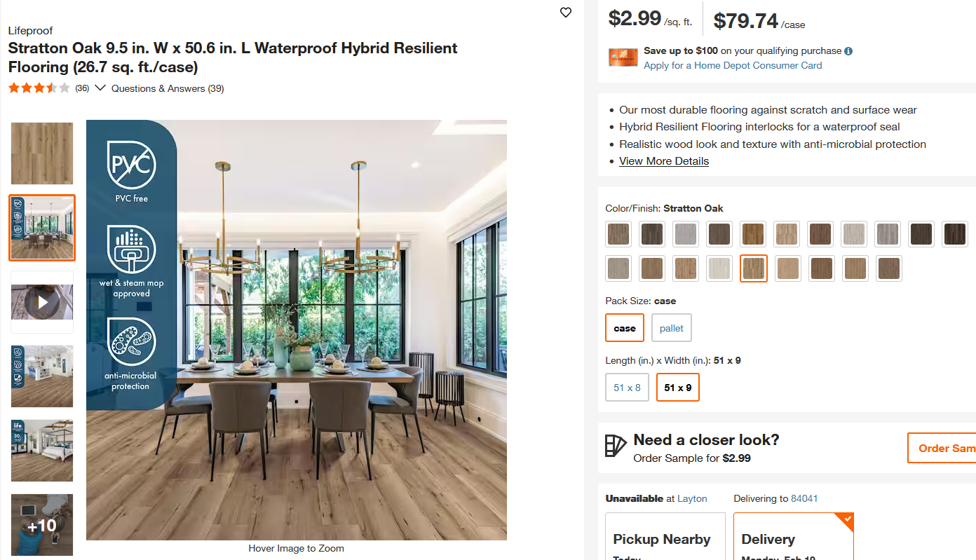976x560 pixels.
Task: Click the sample swatches icon beside Need a closer look
Action: (615, 446)
